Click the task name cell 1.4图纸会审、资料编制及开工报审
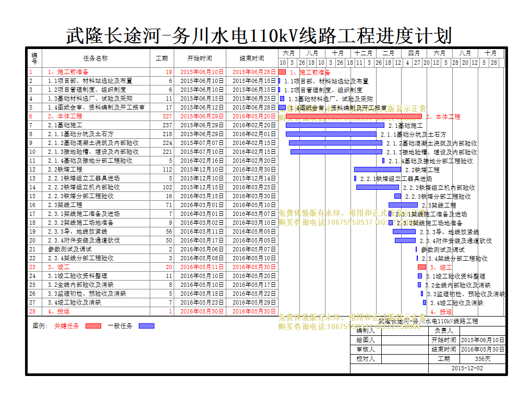Image resolution: width=532 pixels, height=400 pixels. [x=96, y=107]
